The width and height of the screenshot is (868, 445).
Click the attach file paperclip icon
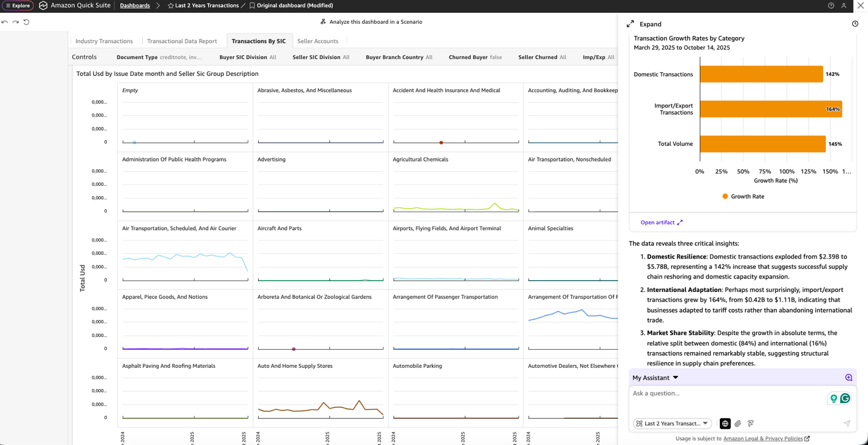coord(738,424)
